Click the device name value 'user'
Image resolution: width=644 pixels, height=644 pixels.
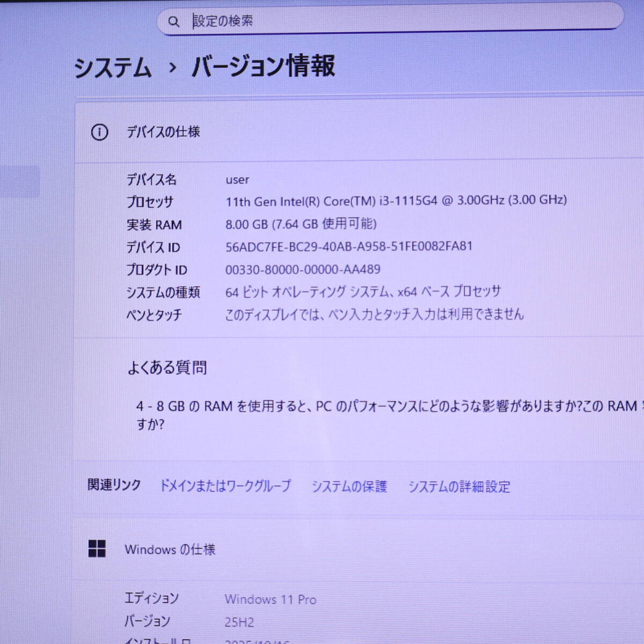point(237,180)
